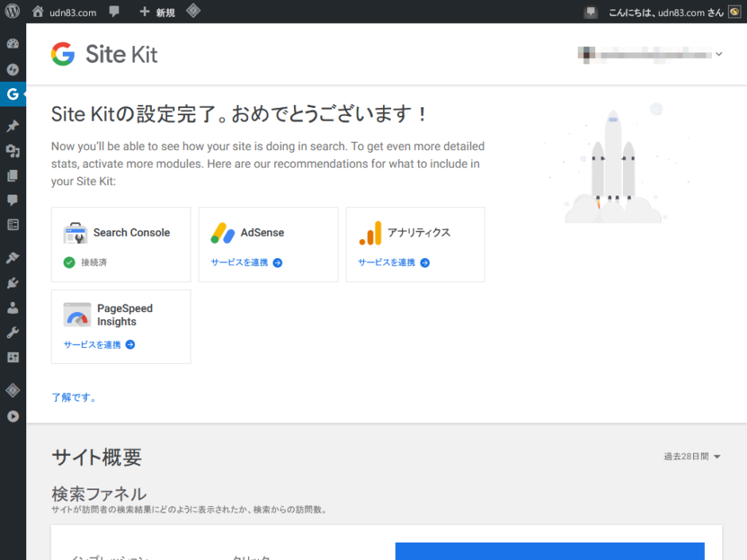Viewport: 747px width, 560px height.
Task: Click the Search Console module icon
Action: pyautogui.click(x=75, y=233)
